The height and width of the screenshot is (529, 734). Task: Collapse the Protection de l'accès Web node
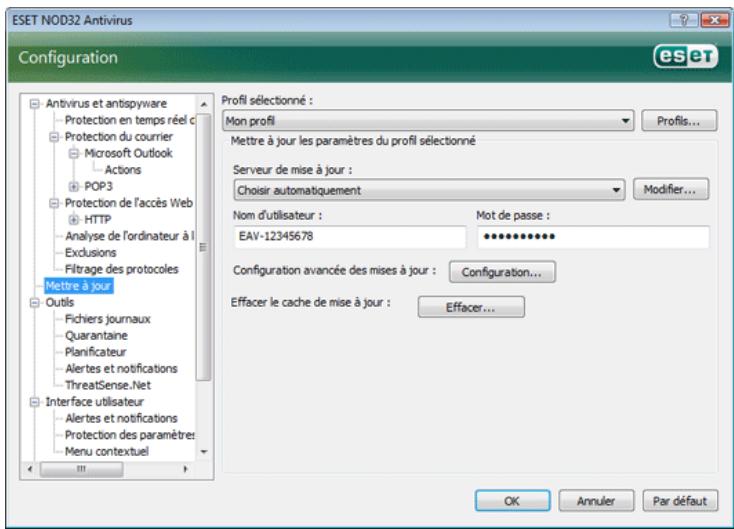pos(54,203)
